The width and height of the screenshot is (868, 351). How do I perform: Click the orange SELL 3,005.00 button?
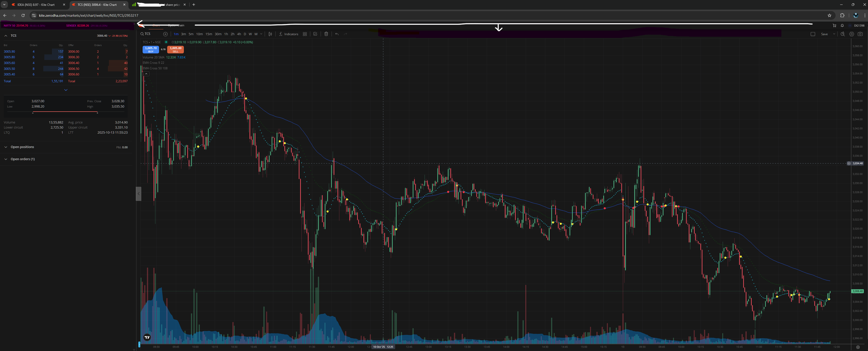point(175,49)
